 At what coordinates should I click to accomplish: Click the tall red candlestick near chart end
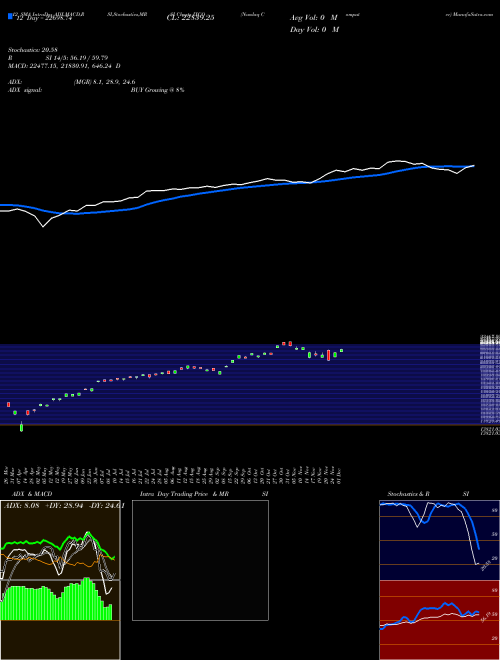coord(328,355)
